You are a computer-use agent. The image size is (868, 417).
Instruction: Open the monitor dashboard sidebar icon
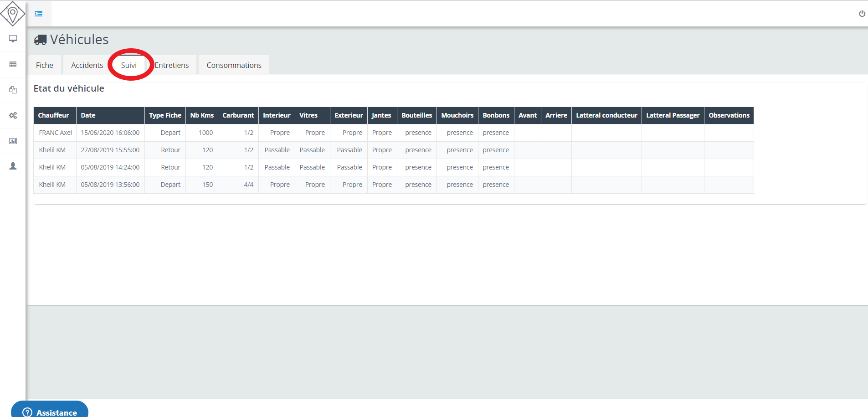click(x=13, y=39)
